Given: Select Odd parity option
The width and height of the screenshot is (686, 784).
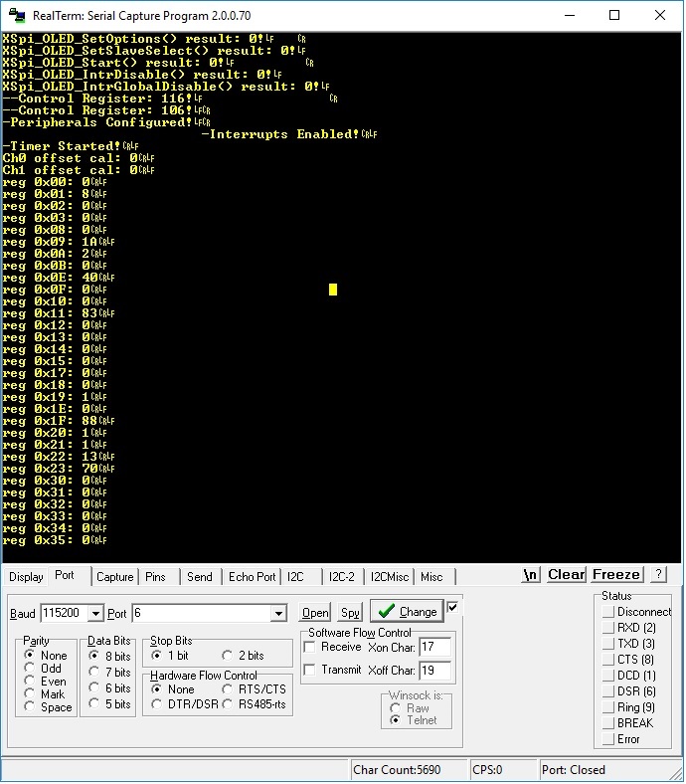Looking at the screenshot, I should coord(43,668).
